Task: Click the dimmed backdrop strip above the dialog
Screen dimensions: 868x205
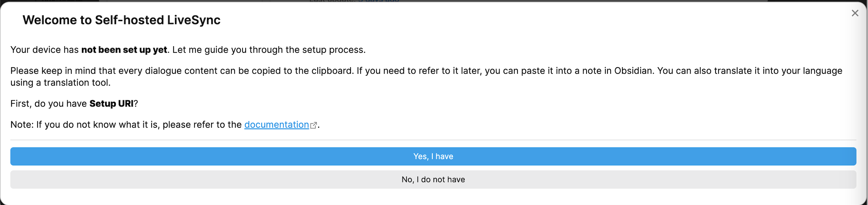Action: click(x=434, y=1)
